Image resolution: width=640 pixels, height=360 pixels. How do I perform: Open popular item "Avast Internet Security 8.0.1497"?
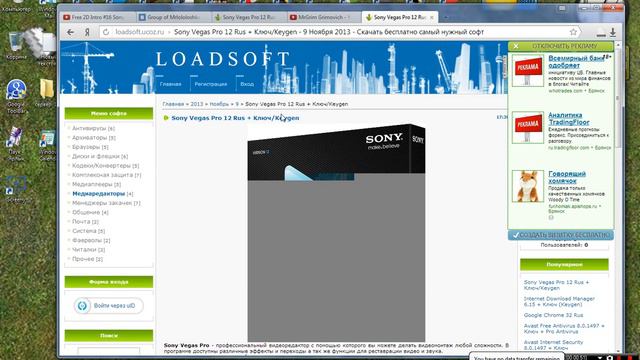553,345
